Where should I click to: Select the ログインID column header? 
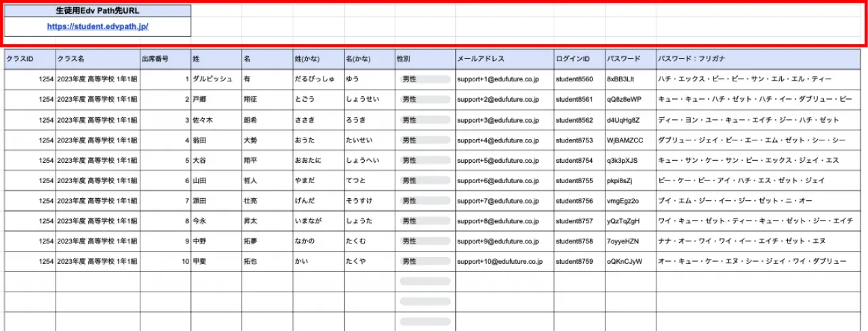tap(579, 59)
